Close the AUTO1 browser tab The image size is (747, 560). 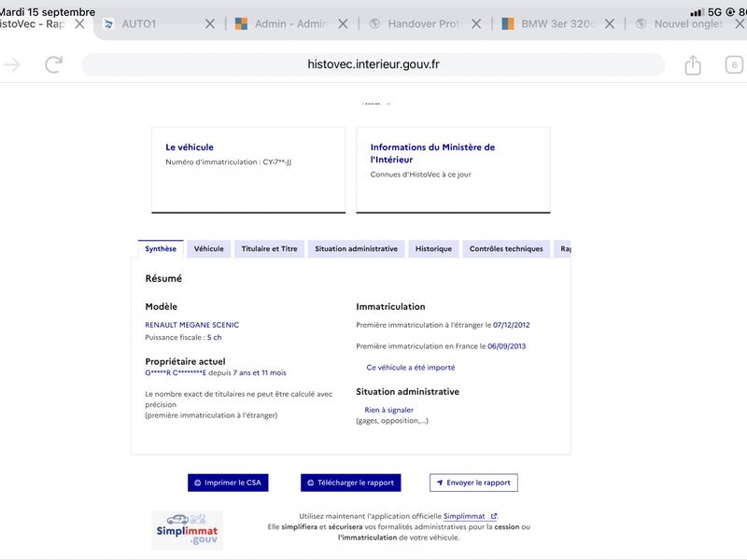[x=209, y=24]
